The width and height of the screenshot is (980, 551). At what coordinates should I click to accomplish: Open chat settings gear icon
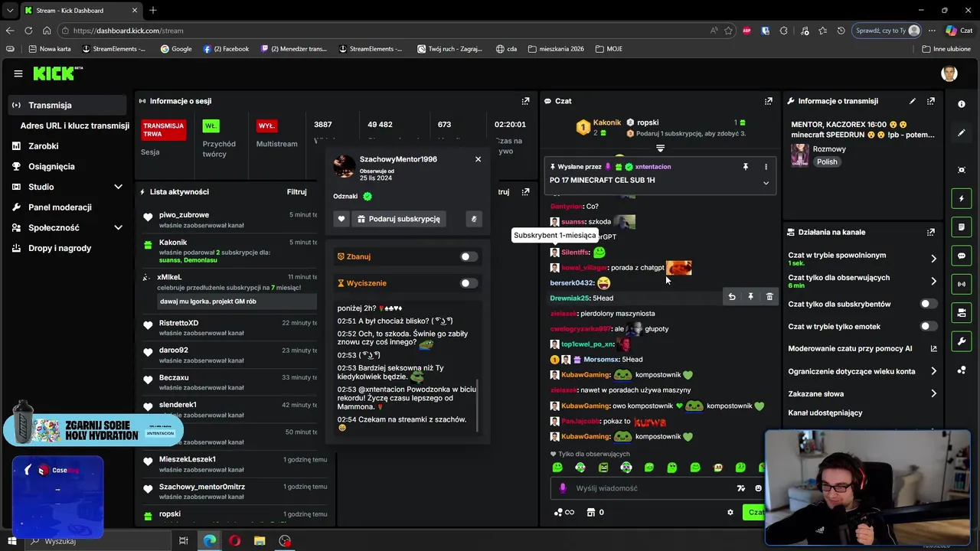tap(730, 513)
